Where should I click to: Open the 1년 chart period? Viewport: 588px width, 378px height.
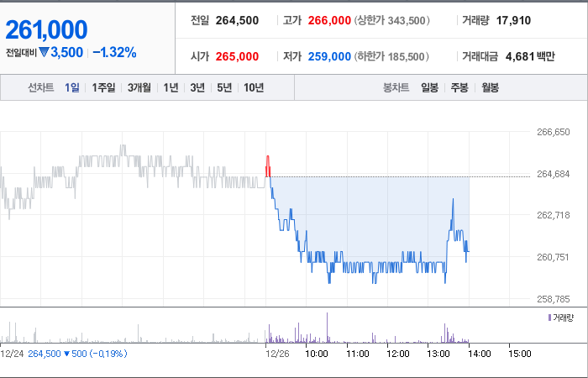(171, 87)
